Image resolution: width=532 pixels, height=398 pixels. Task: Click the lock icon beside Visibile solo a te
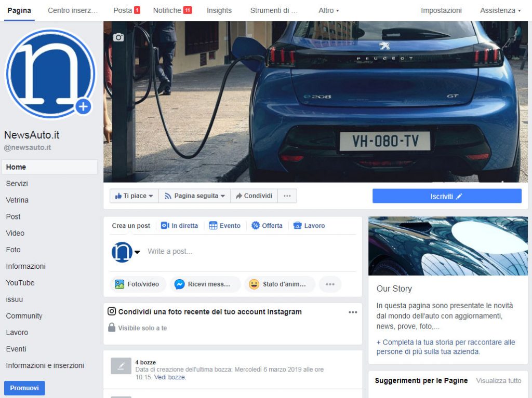point(112,327)
